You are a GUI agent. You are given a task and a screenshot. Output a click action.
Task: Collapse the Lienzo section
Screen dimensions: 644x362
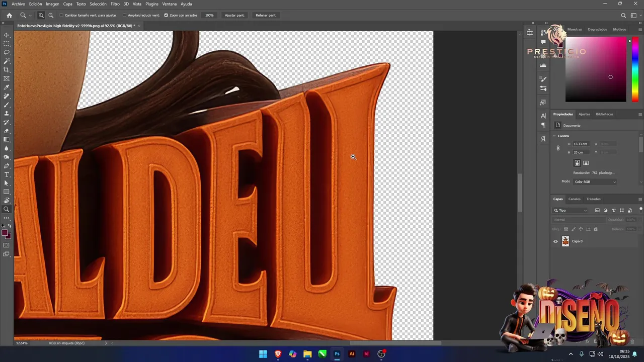pos(554,136)
